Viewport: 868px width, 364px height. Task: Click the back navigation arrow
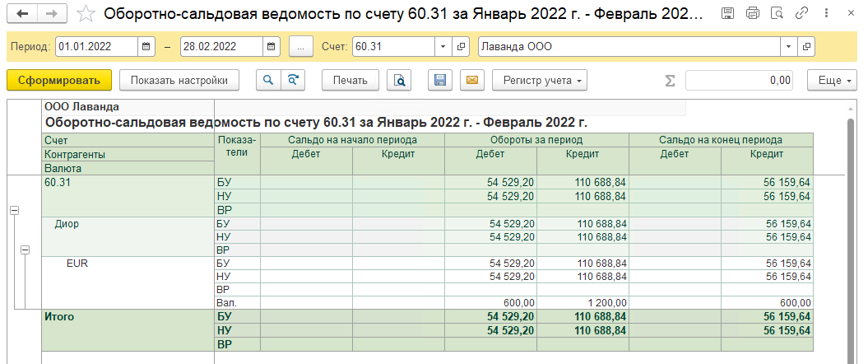[22, 14]
